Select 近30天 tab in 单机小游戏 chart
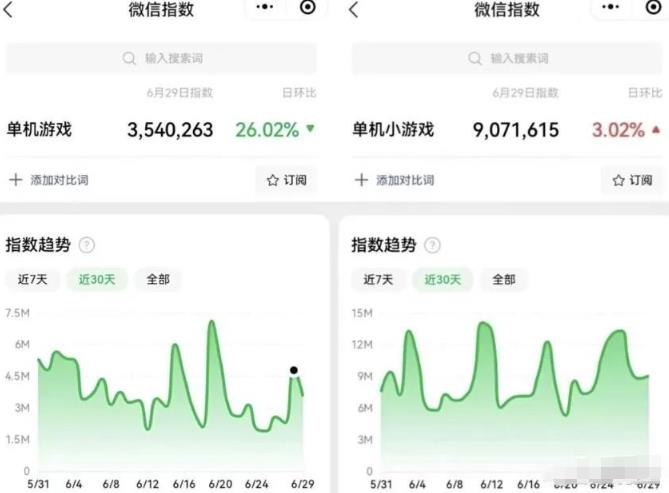 (442, 280)
